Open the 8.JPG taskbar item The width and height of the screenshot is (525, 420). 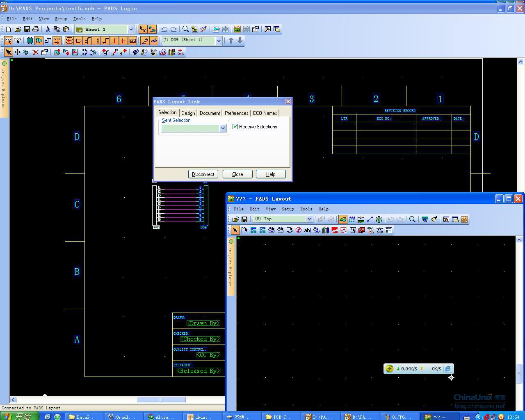click(x=399, y=417)
